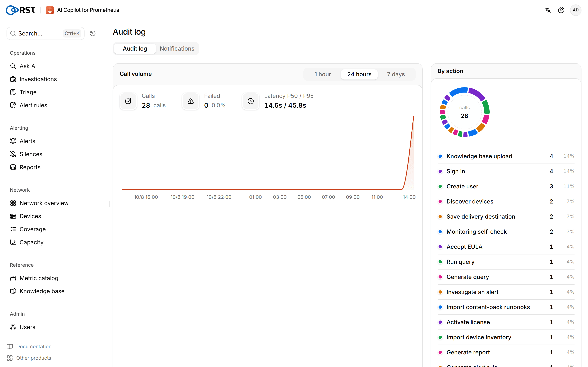
Task: Toggle dark mode moon icon
Action: click(561, 10)
